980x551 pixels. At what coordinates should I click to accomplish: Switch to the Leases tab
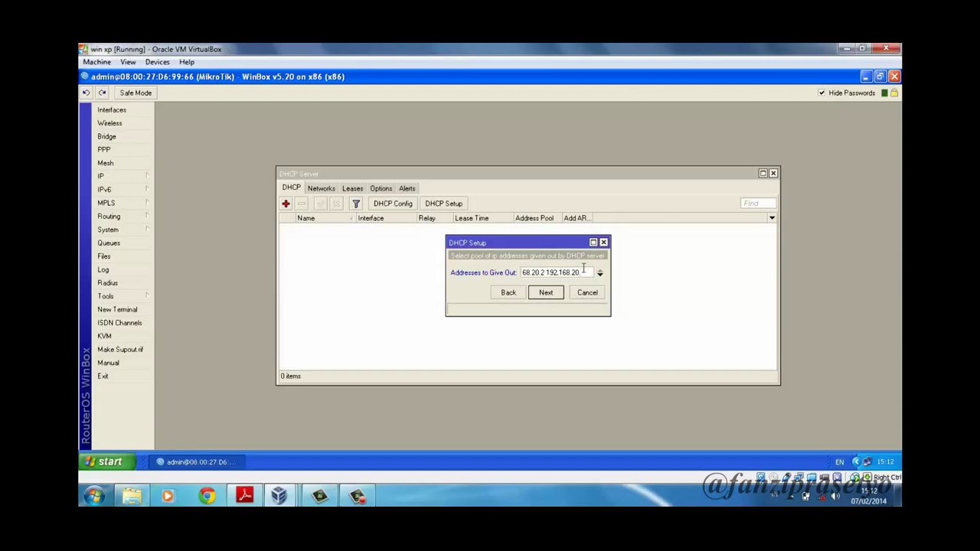pos(352,188)
